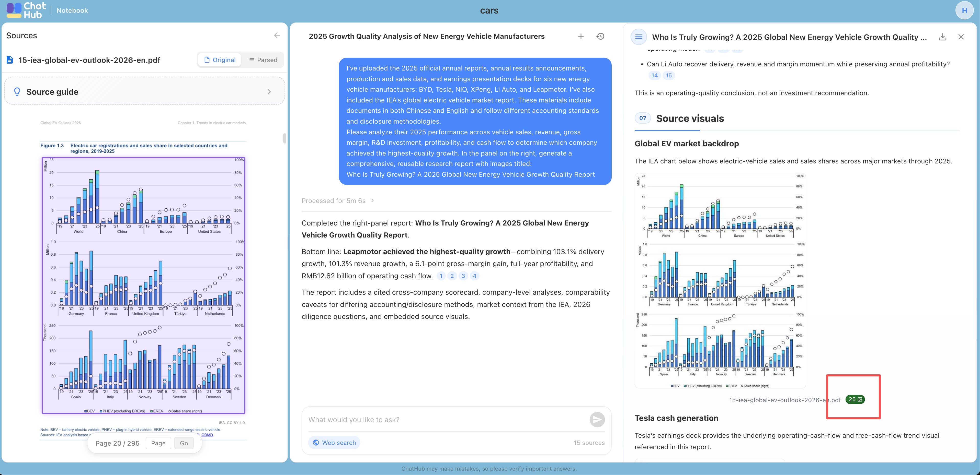Click the 'Page 20 / 295' indicator
Image resolution: width=980 pixels, height=475 pixels.
click(x=117, y=443)
